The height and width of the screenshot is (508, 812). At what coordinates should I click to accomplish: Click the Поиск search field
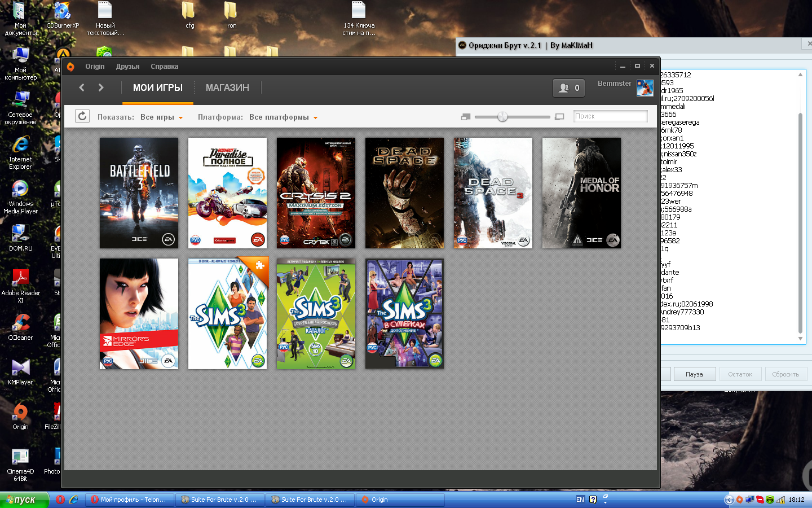click(x=610, y=116)
